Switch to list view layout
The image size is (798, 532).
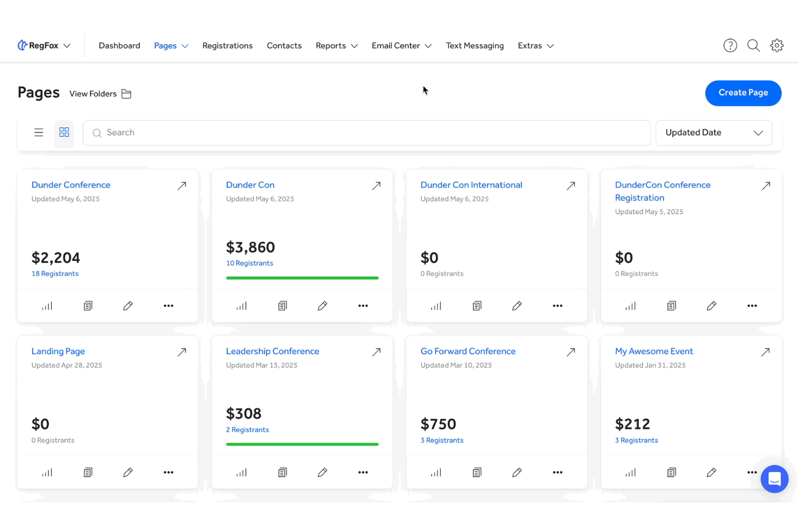point(38,132)
